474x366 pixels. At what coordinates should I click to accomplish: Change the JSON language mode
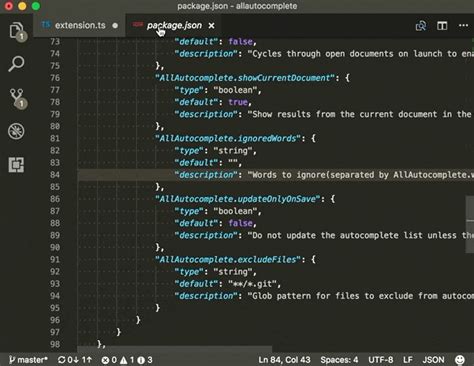[x=433, y=360]
